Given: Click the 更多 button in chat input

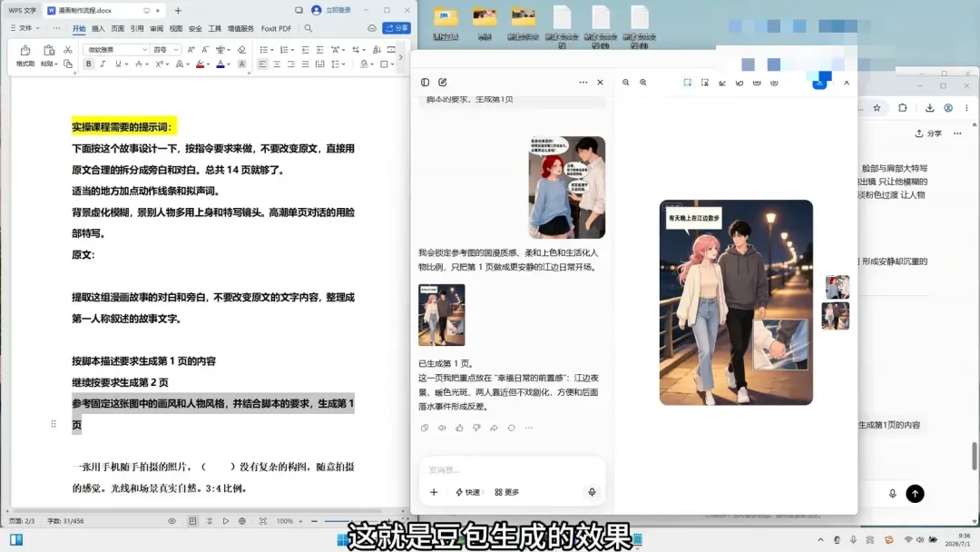Looking at the screenshot, I should pos(507,492).
